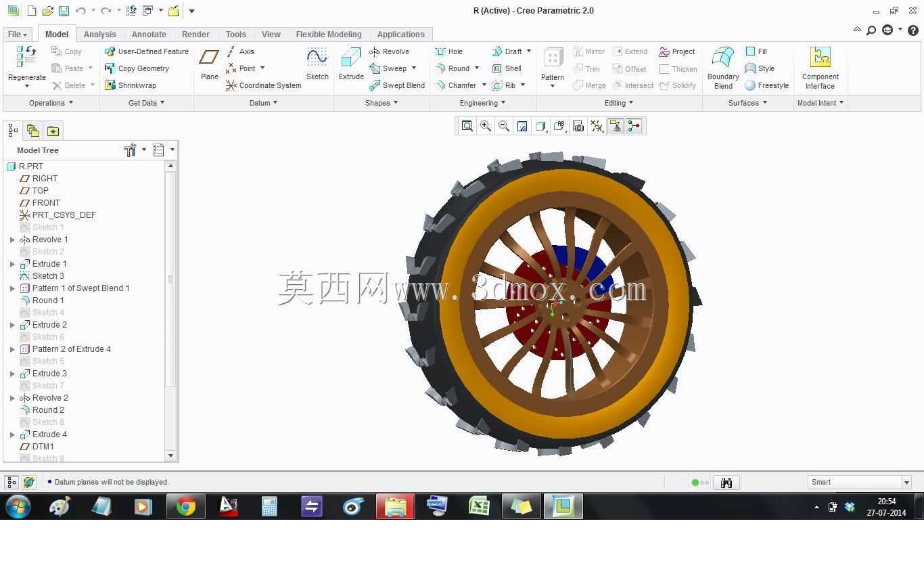The image size is (924, 578).
Task: Open the Component Interface tool
Action: [x=820, y=68]
